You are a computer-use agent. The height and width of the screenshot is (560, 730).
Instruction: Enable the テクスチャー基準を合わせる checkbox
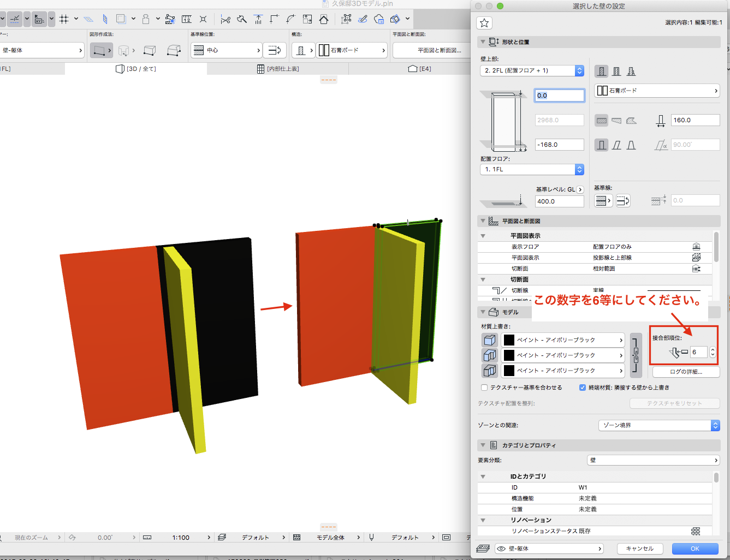click(x=484, y=388)
